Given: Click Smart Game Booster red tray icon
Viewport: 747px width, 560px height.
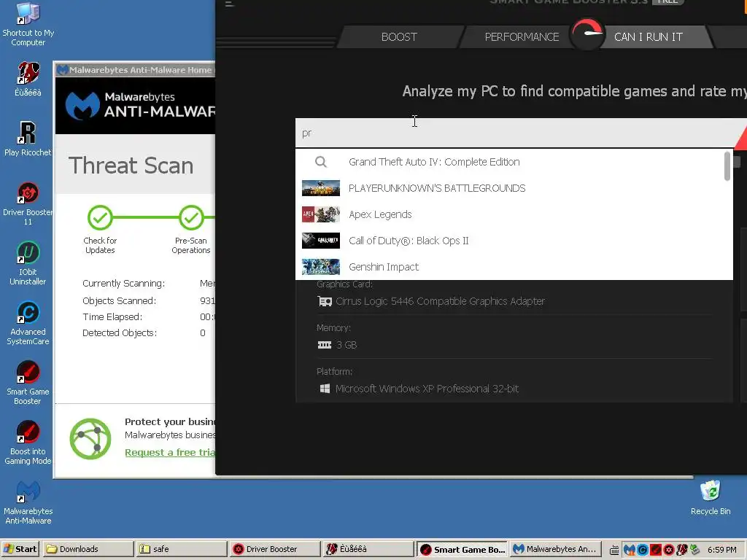Looking at the screenshot, I should [656, 550].
